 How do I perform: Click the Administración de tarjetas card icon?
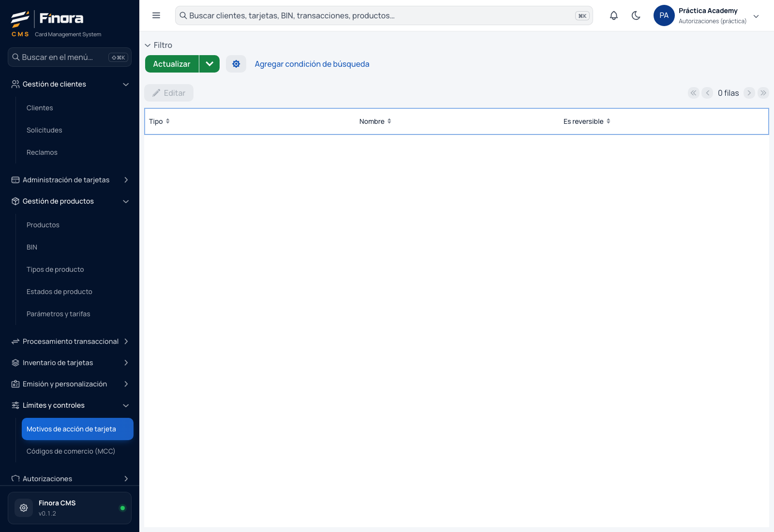coord(15,180)
